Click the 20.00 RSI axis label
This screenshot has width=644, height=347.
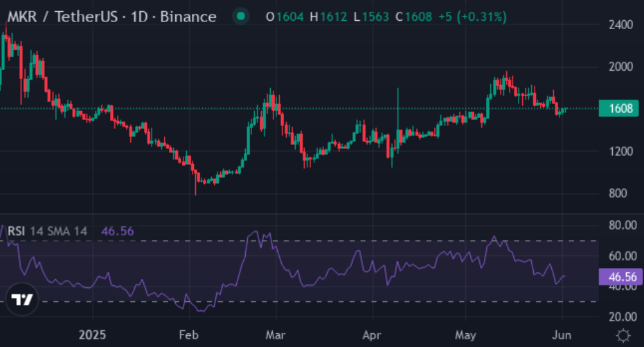[x=623, y=317]
